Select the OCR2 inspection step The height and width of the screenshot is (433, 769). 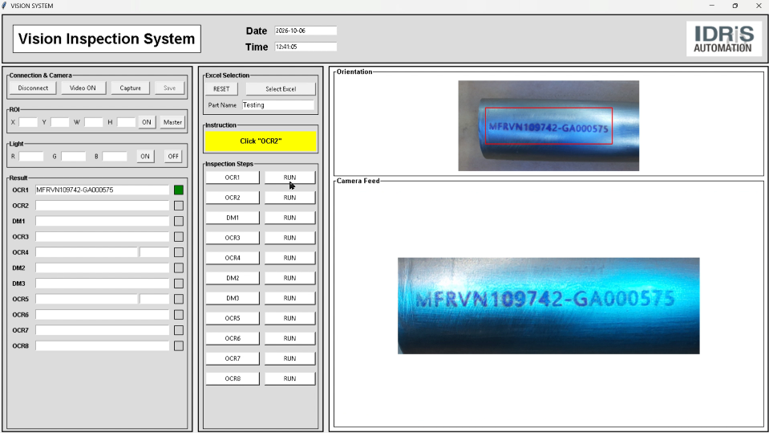click(x=232, y=198)
